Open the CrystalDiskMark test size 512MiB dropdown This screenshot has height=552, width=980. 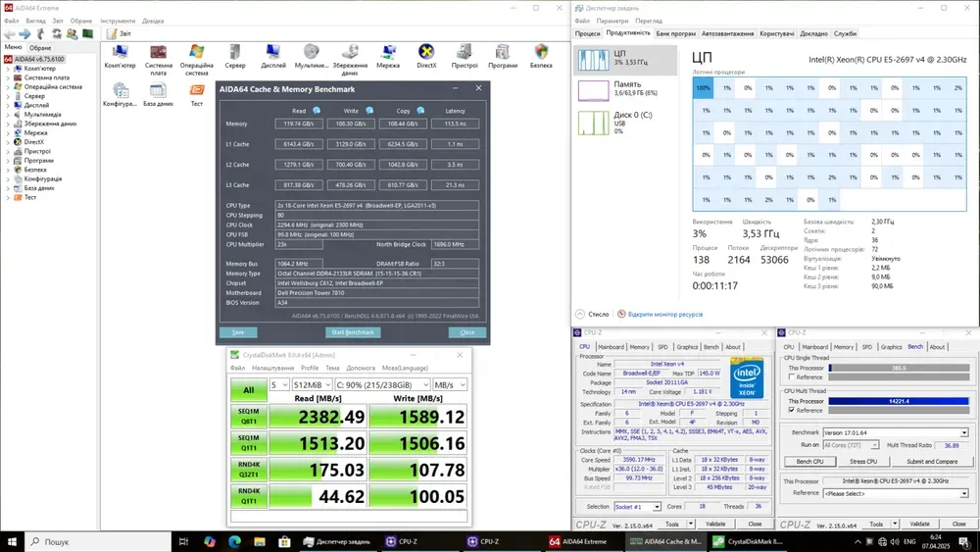313,385
